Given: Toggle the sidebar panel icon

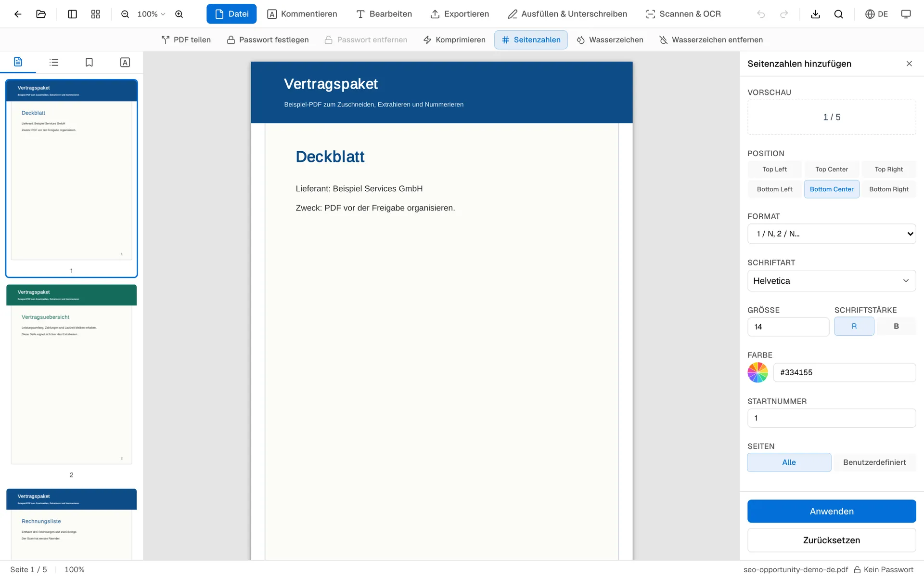Looking at the screenshot, I should pos(72,14).
